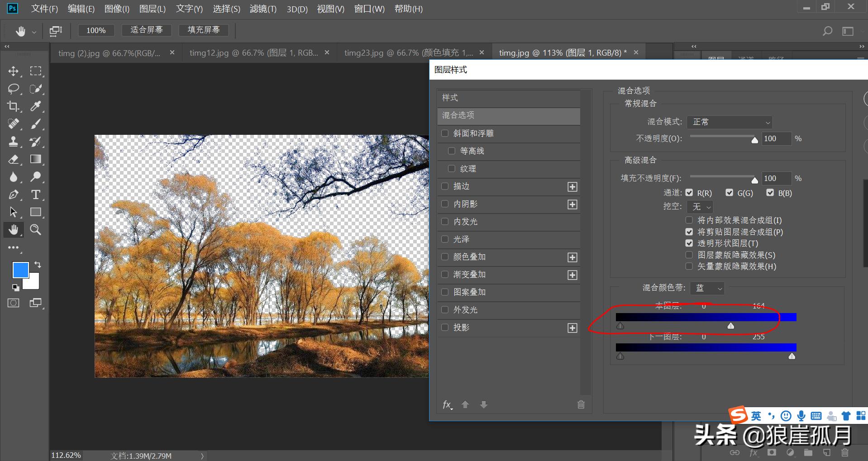Select the Zoom tool
The image size is (868, 461).
(36, 229)
